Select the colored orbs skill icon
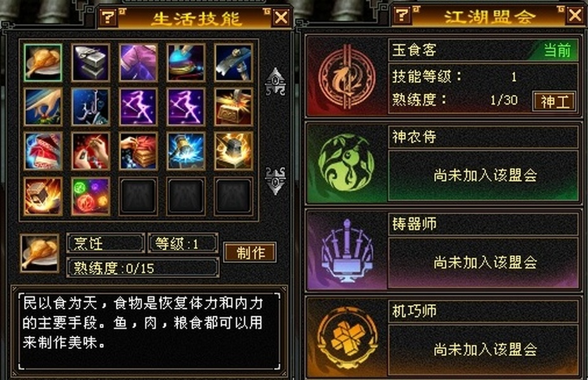The height and width of the screenshot is (380, 588). 91,196
